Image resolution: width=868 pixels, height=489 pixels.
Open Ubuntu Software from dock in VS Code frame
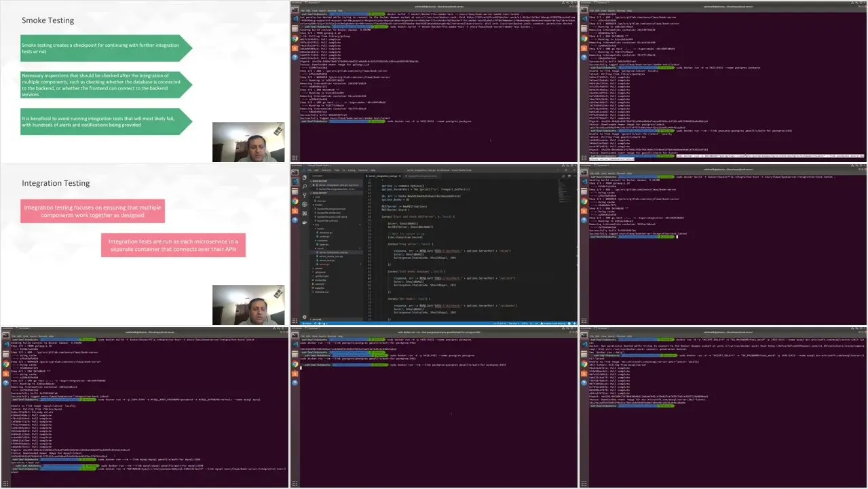coord(295,211)
